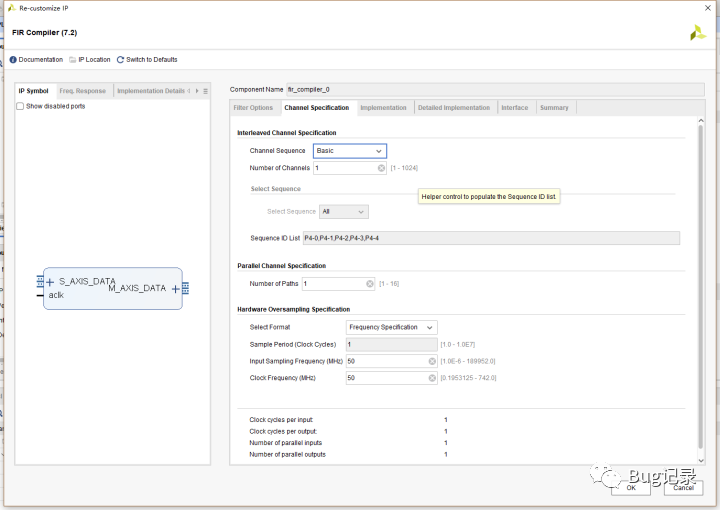
Task: Click the IP Location folder icon
Action: (73, 60)
